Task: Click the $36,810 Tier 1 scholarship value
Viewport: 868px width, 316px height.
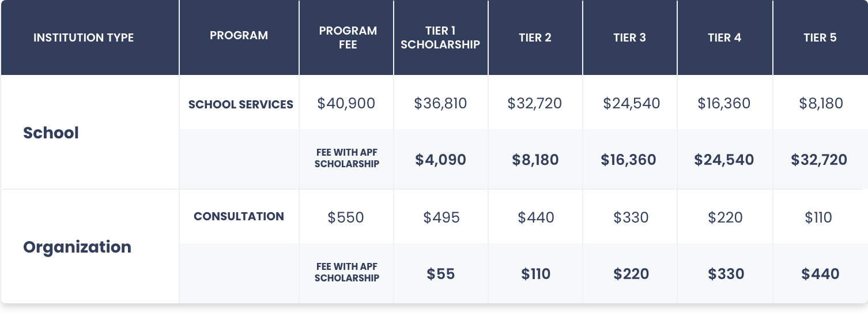Action: (440, 104)
